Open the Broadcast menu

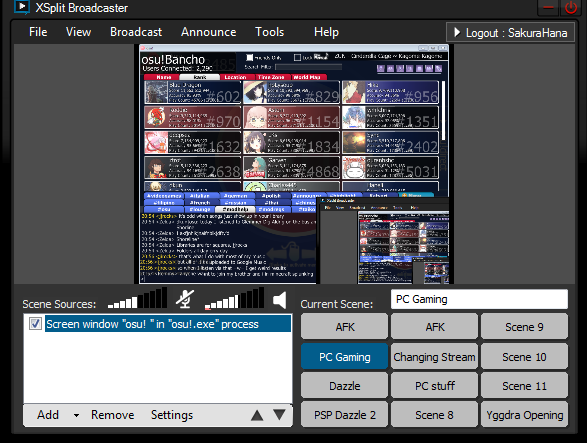(136, 32)
